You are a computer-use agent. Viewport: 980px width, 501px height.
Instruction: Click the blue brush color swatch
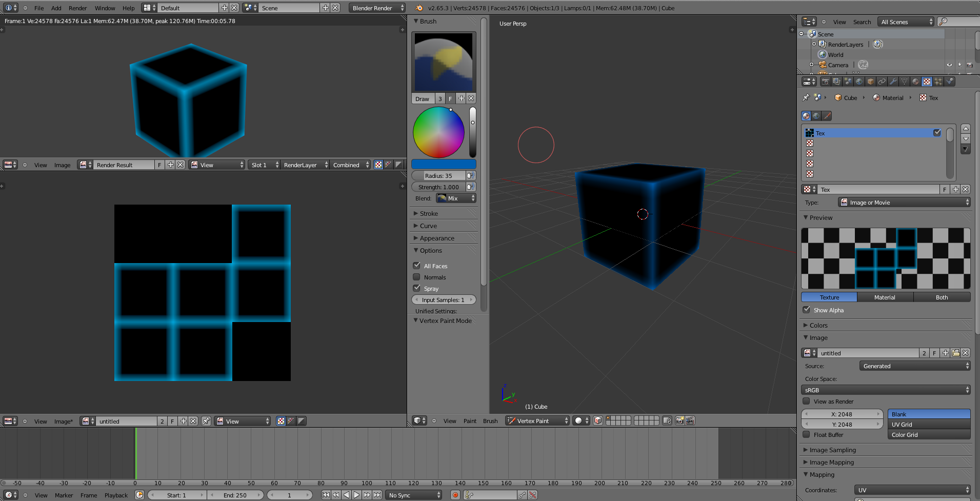[x=444, y=164]
